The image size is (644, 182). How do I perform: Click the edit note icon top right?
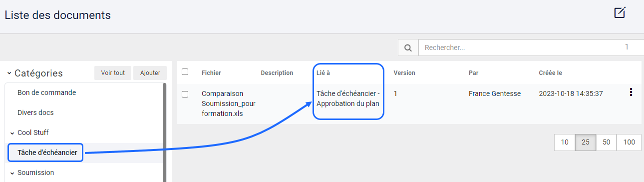620,13
